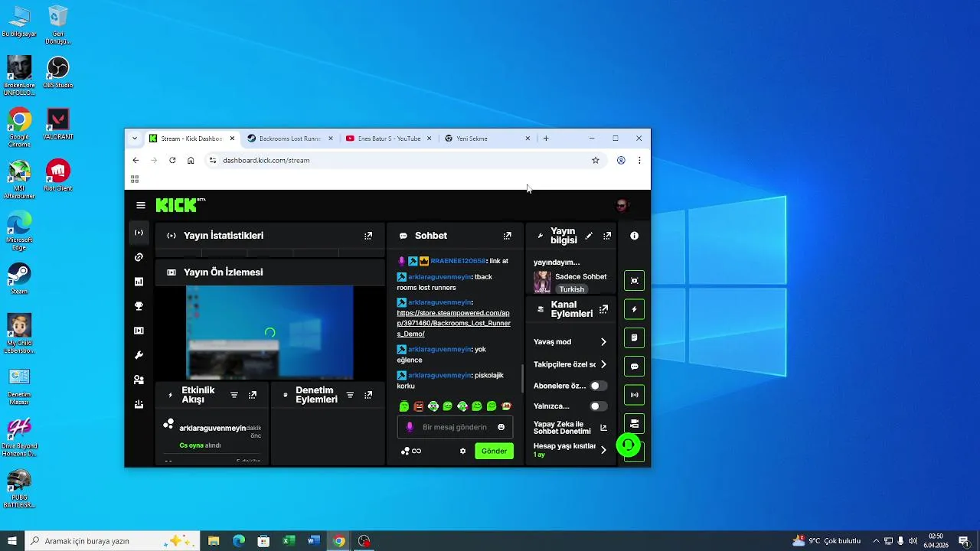The height and width of the screenshot is (551, 980).
Task: Open the store.steampowered.com link in chat
Action: click(x=453, y=323)
